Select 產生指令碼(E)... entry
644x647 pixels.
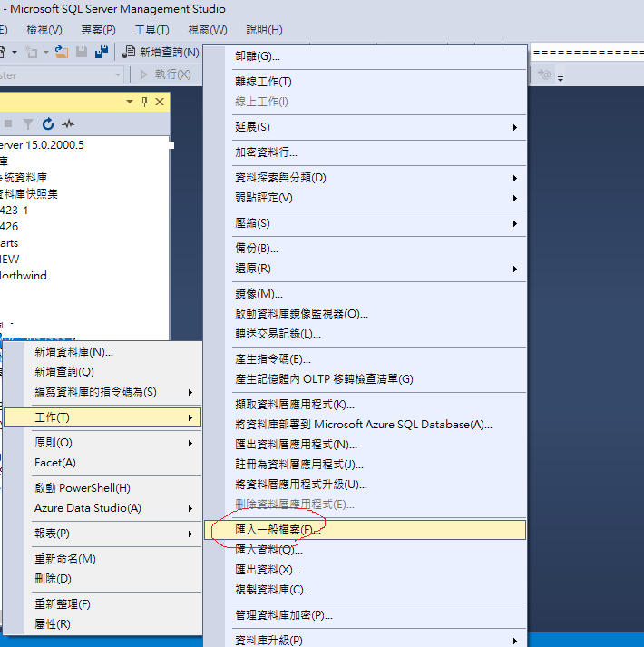366,359
